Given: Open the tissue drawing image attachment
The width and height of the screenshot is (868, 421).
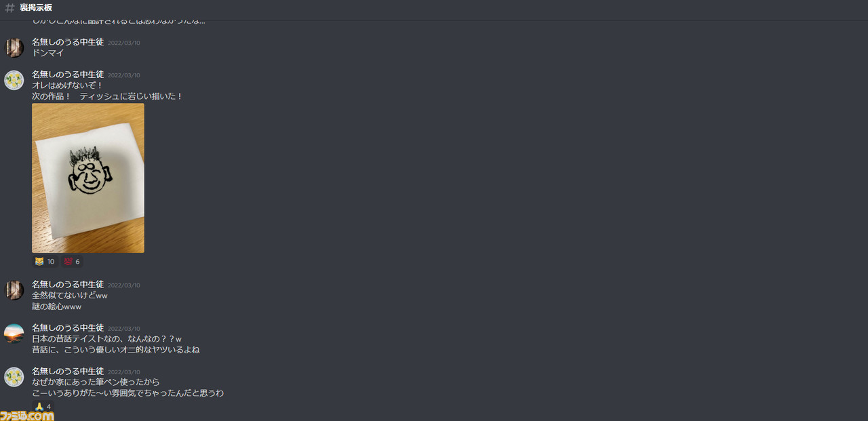Looking at the screenshot, I should 88,178.
